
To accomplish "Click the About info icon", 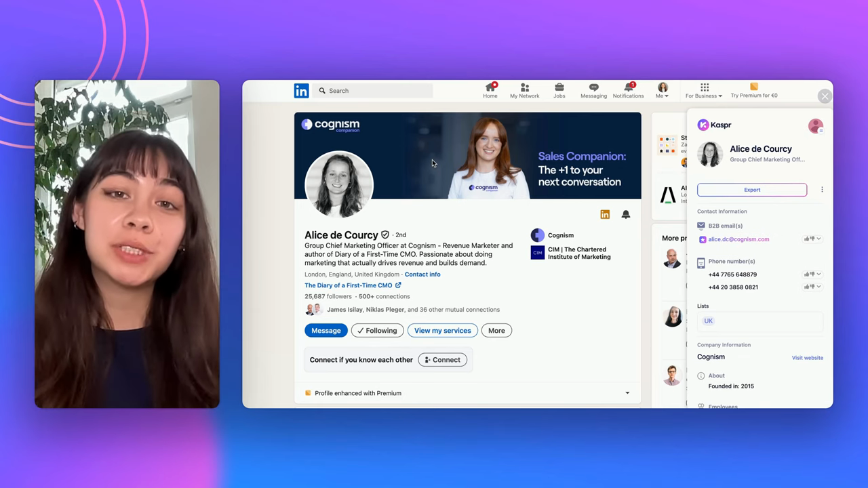I will [701, 375].
